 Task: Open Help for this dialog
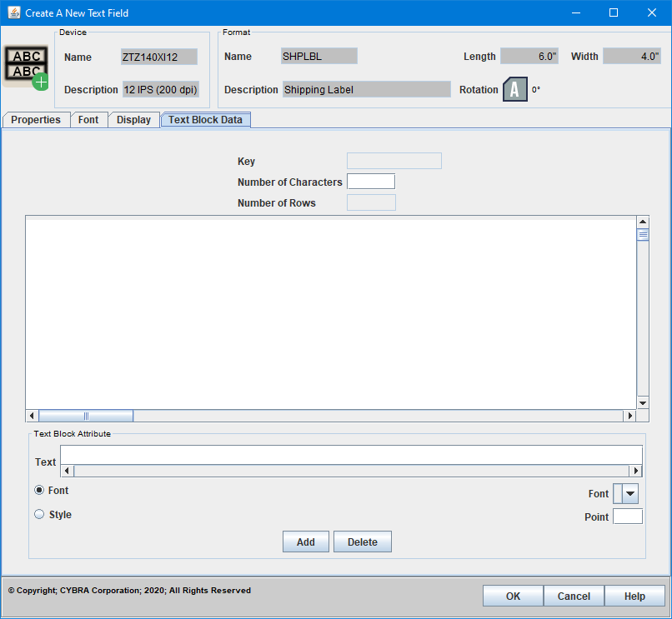click(x=634, y=597)
